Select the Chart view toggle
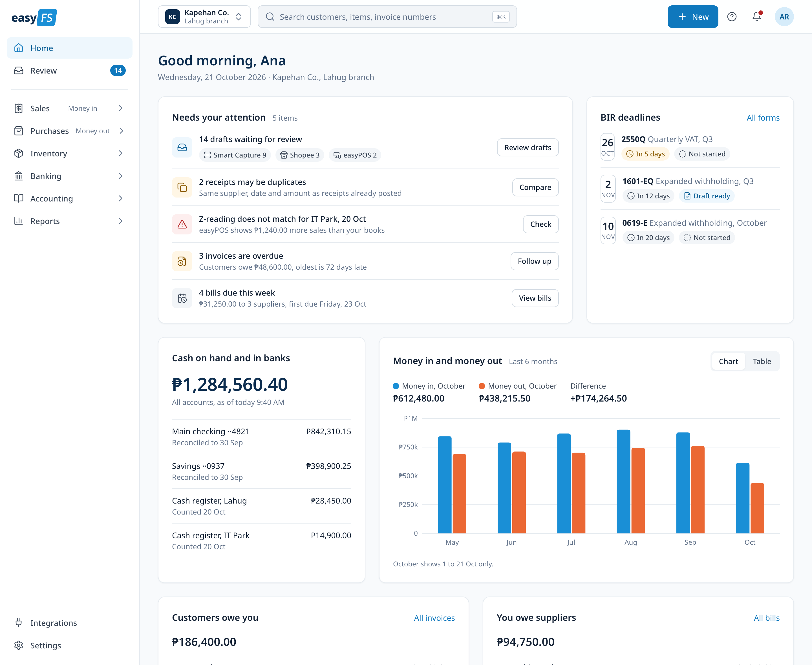Screen dimensions: 812x665 coord(728,361)
